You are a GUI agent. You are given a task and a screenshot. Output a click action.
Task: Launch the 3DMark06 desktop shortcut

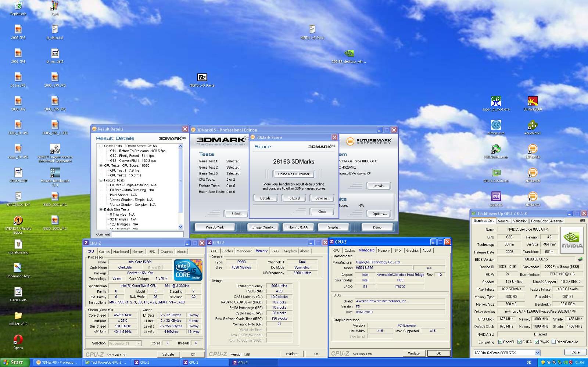click(x=533, y=151)
